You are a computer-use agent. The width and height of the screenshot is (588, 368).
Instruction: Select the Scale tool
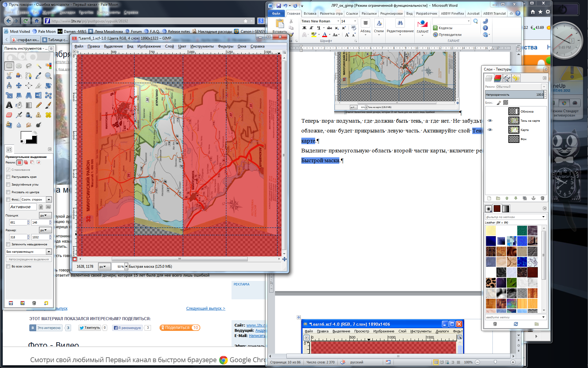(9, 95)
